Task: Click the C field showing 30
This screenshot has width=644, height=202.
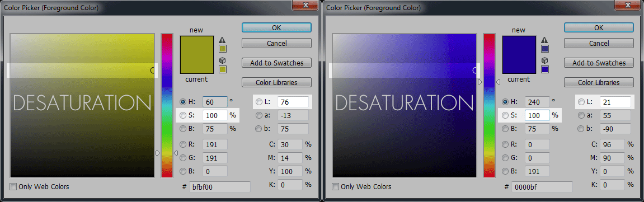Action: coord(290,144)
